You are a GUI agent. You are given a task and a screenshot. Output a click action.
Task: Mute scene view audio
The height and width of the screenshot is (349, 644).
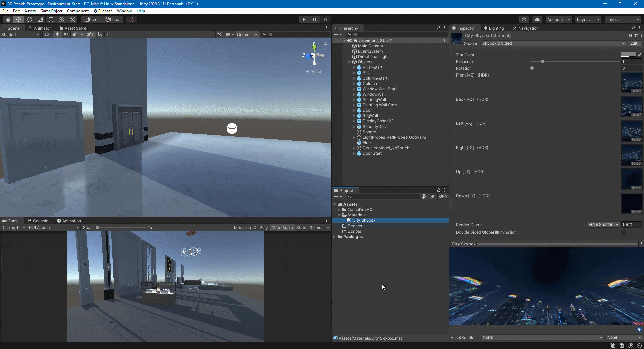coord(66,34)
